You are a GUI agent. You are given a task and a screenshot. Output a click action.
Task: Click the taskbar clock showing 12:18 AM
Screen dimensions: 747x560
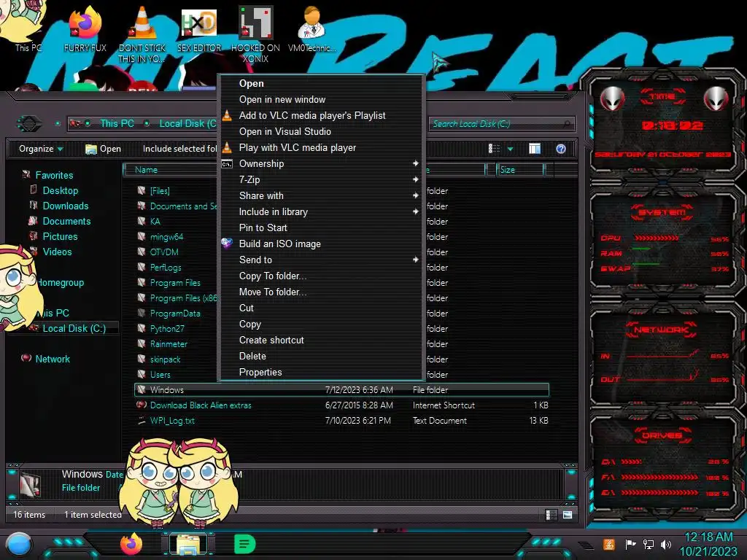tap(708, 537)
